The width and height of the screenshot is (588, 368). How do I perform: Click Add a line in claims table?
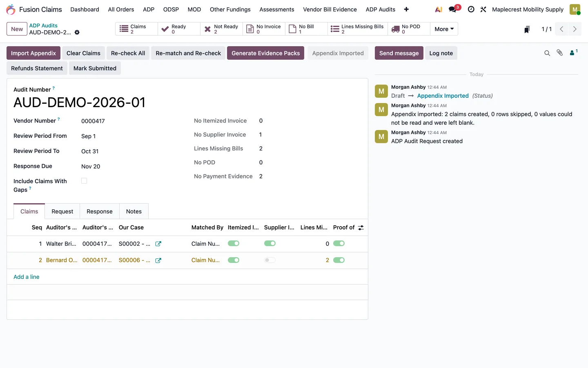coord(27,277)
